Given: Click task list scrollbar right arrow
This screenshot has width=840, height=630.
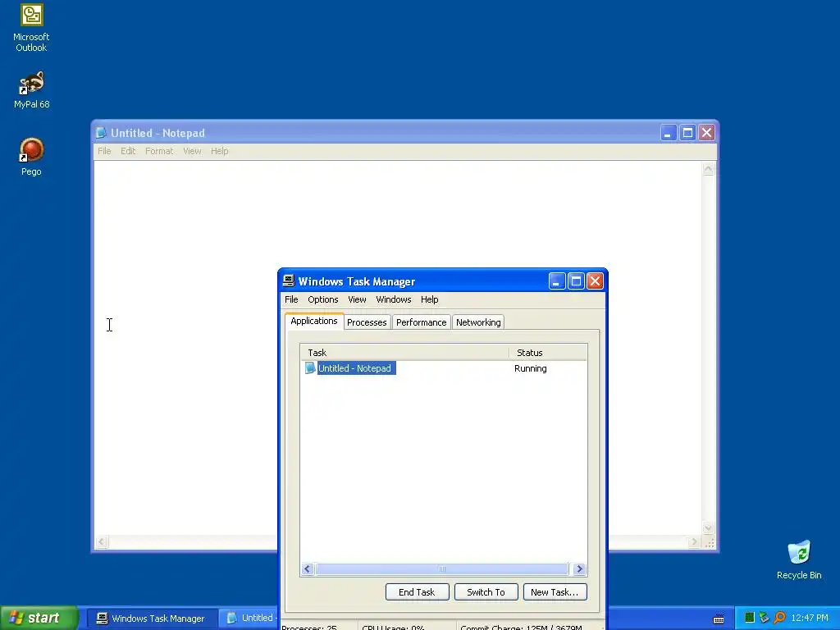Looking at the screenshot, I should [579, 569].
